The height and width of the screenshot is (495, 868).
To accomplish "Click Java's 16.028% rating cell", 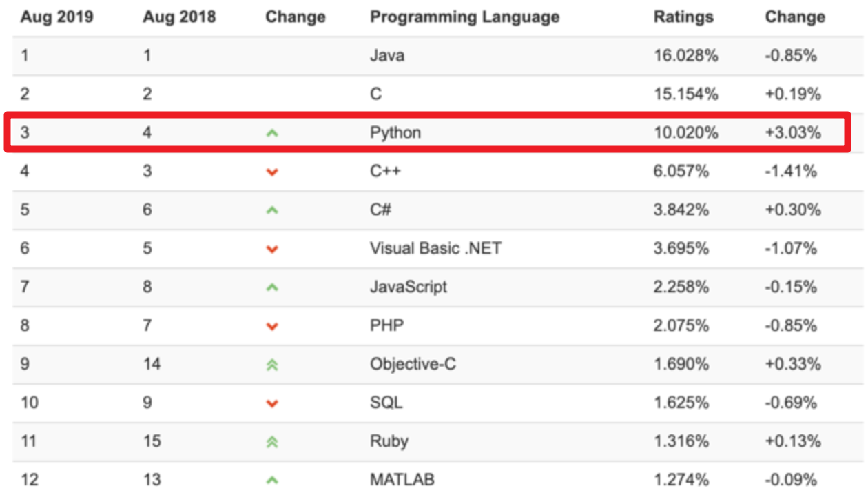I will (x=685, y=55).
